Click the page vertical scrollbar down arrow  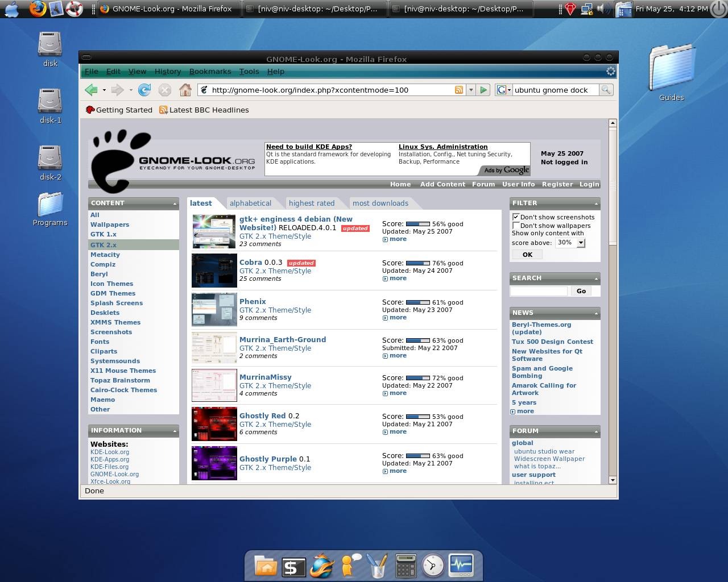613,480
